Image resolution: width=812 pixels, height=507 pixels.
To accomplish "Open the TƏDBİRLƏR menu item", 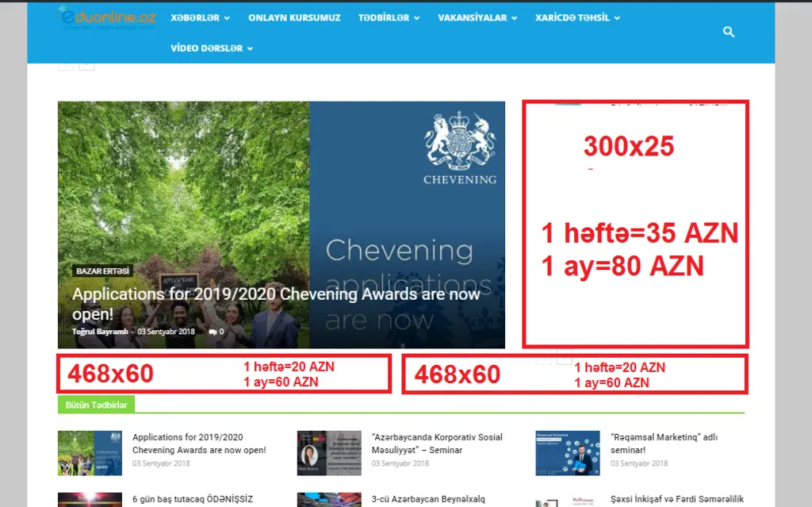I will tap(384, 17).
